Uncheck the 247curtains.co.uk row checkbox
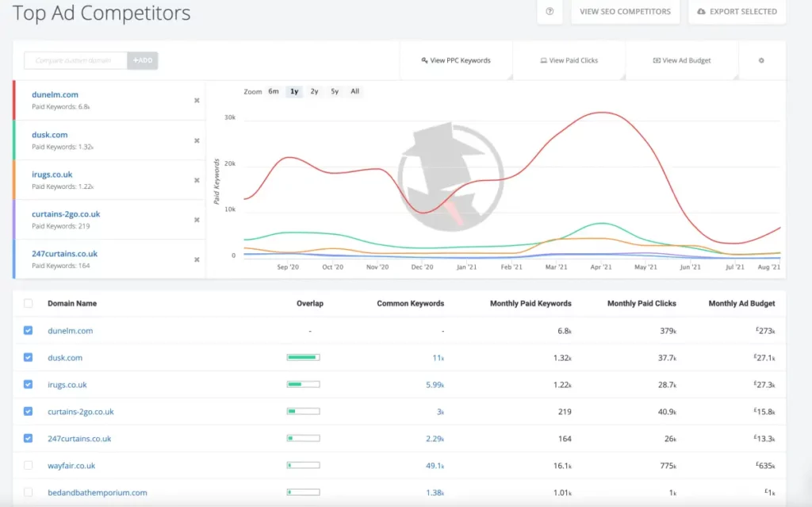This screenshot has width=812, height=507. [x=28, y=438]
